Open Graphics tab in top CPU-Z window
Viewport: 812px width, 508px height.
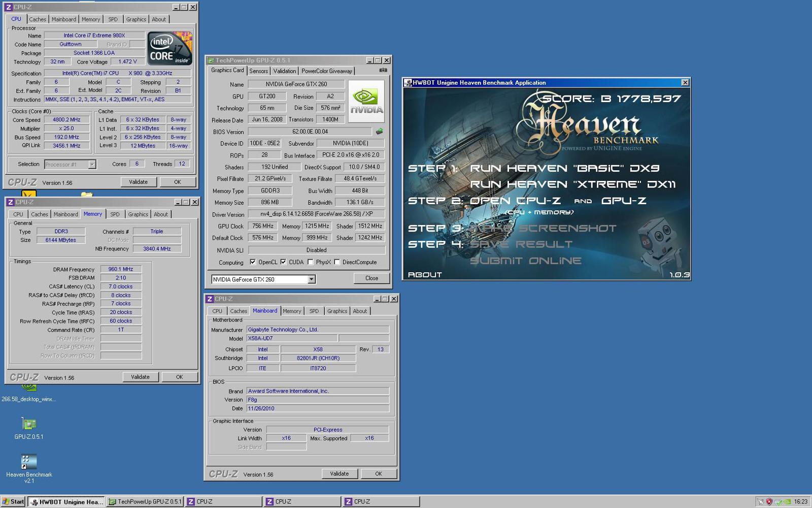coord(136,19)
